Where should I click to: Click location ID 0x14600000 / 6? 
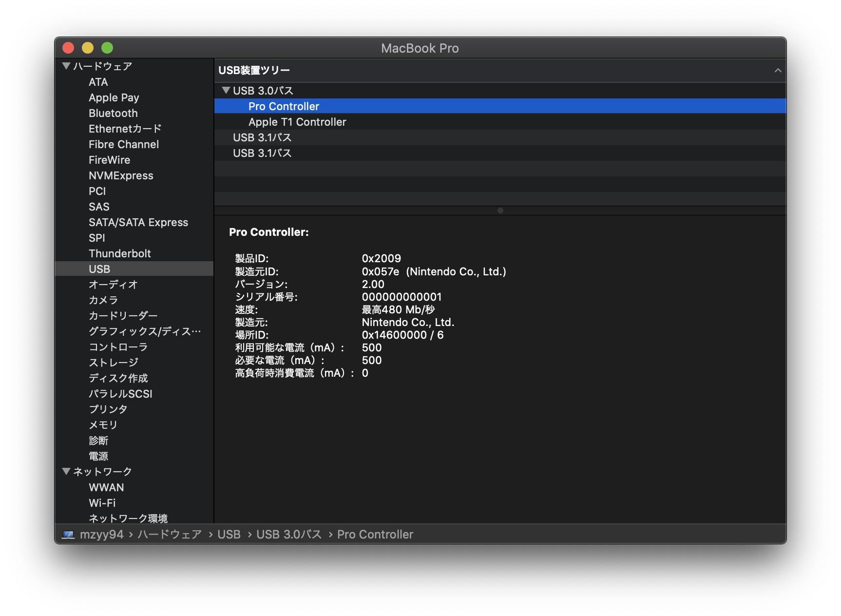[403, 335]
